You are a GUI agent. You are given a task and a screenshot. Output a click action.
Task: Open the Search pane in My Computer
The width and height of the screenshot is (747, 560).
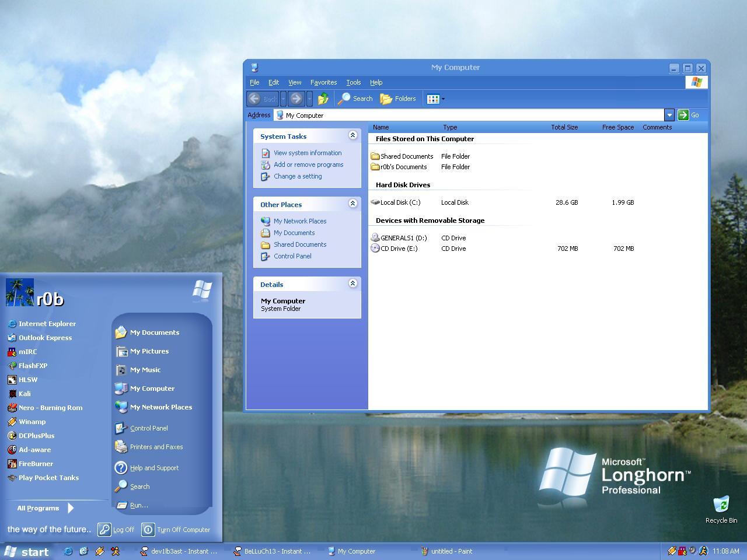(355, 99)
